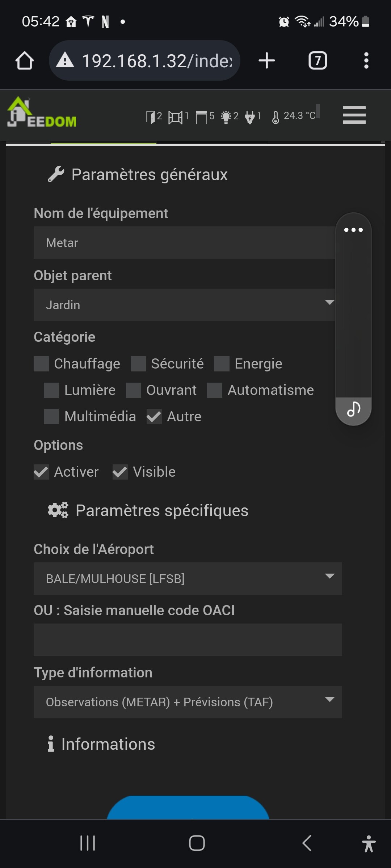This screenshot has width=391, height=868.
Task: Tap the lights summary bulb icon
Action: 226,117
